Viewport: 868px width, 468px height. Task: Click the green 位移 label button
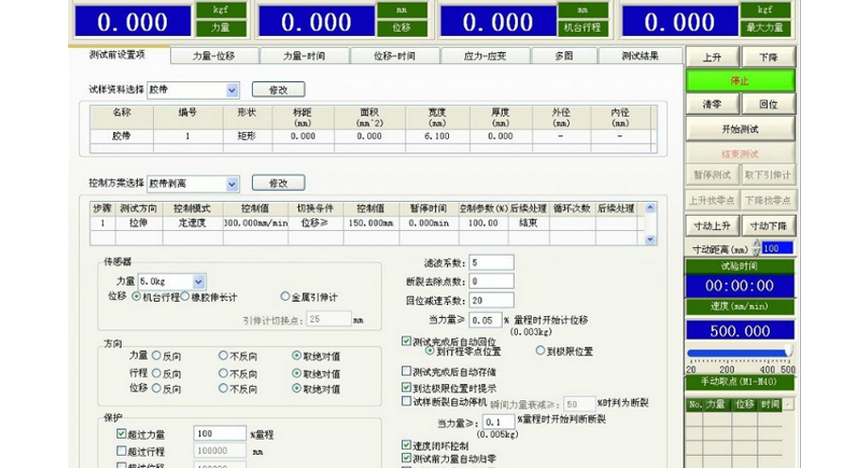click(400, 28)
